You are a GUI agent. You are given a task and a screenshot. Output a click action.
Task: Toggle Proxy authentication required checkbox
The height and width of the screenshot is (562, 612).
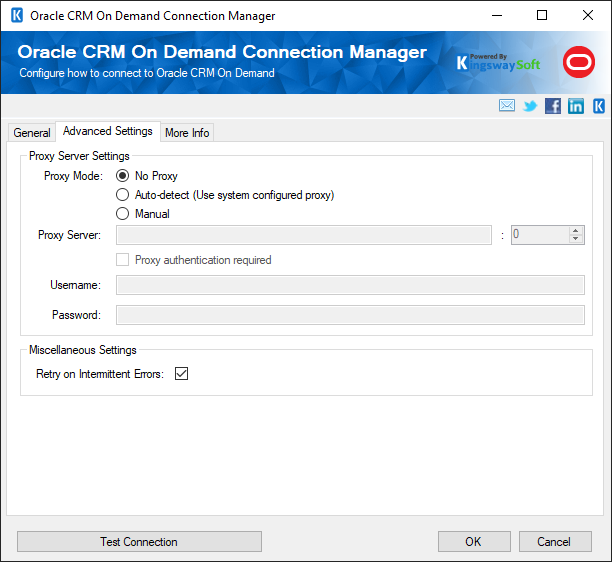(123, 260)
